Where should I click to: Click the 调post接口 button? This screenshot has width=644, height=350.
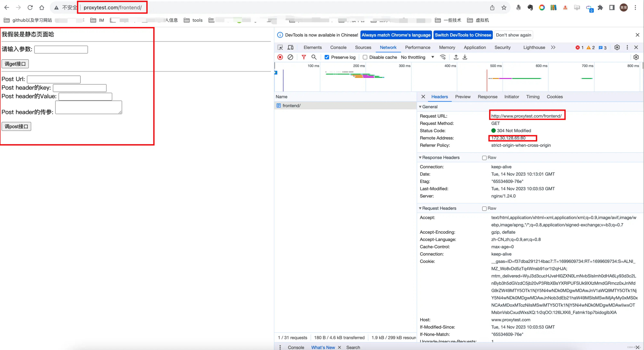click(16, 126)
